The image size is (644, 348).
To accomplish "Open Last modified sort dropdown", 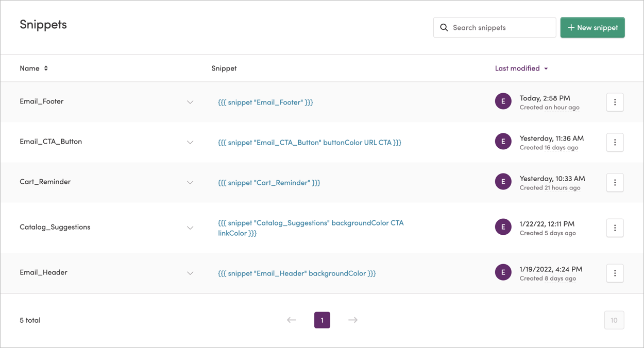I will [521, 68].
